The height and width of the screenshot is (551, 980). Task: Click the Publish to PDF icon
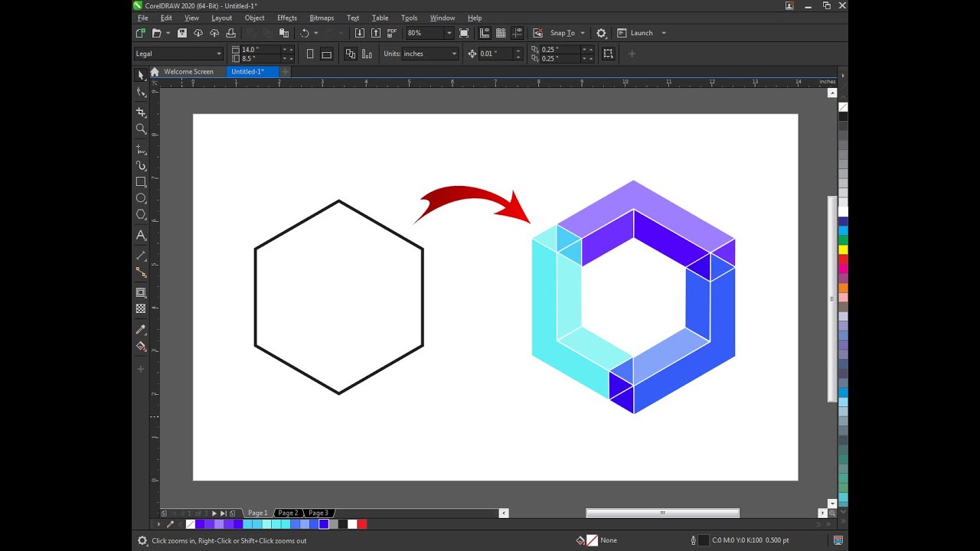pos(392,33)
